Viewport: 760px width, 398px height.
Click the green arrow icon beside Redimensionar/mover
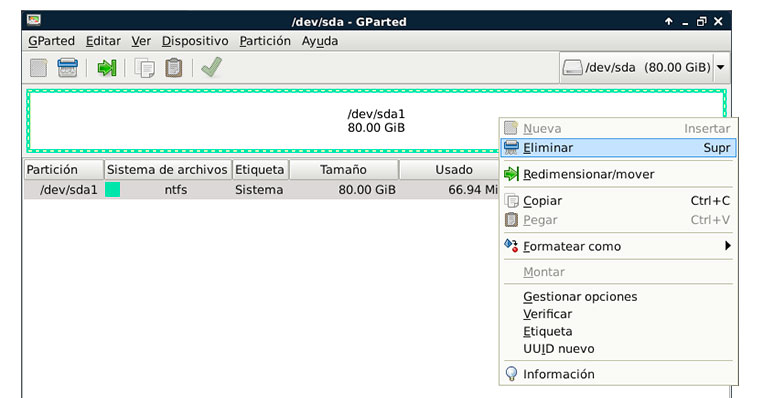[511, 174]
